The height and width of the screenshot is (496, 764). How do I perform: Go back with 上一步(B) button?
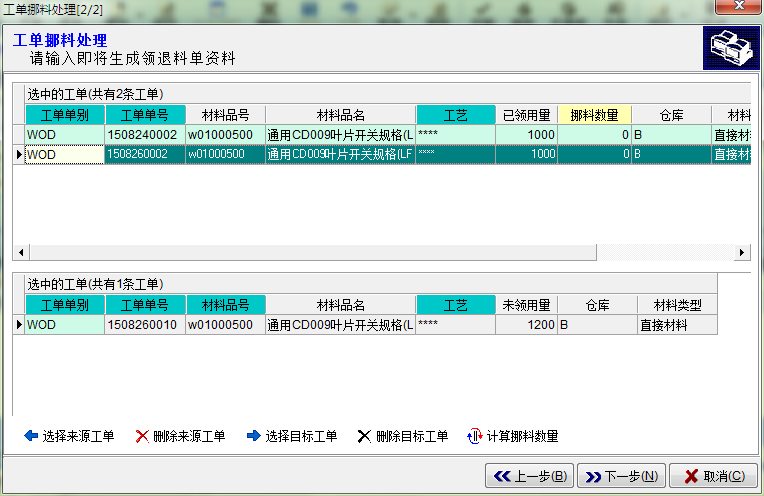[530, 476]
